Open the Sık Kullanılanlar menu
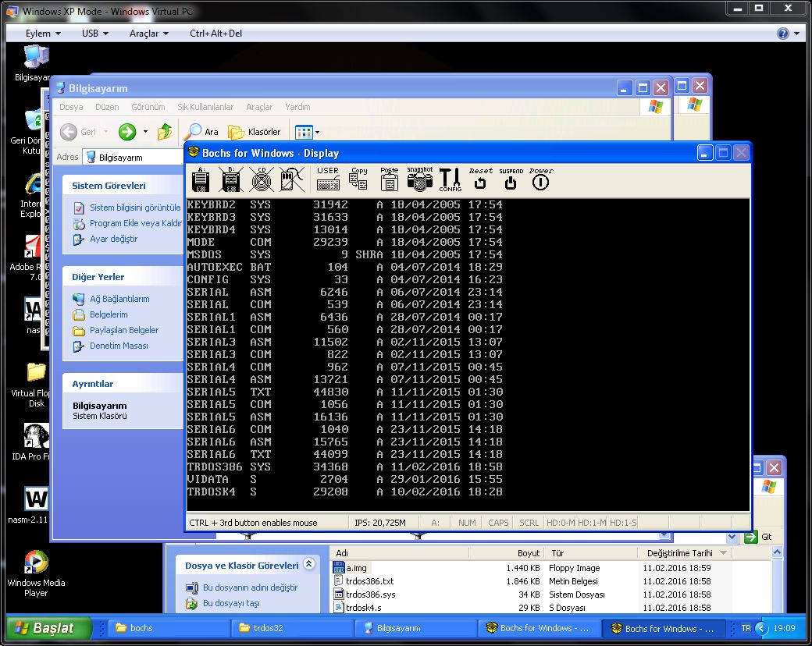The height and width of the screenshot is (646, 812). (205, 107)
